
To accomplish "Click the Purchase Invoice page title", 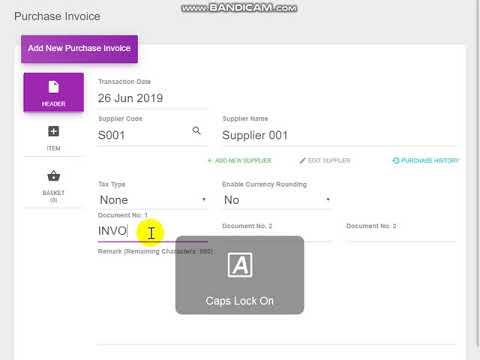I will (x=57, y=16).
